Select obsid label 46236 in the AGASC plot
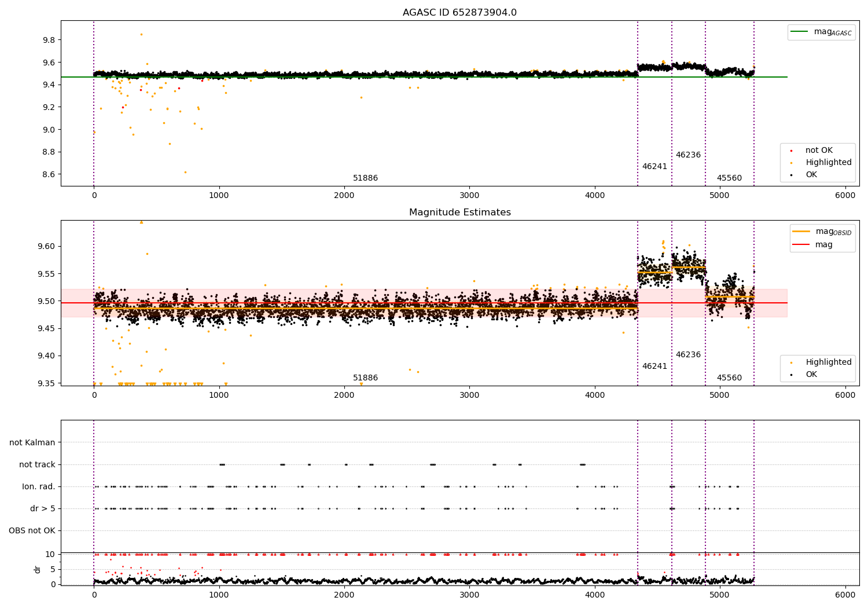The width and height of the screenshot is (868, 608). [688, 155]
